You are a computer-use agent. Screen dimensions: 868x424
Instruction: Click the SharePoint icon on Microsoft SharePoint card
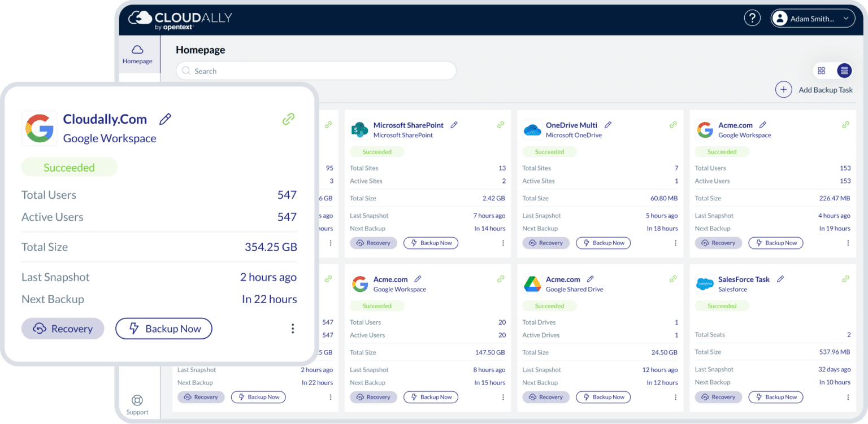coord(360,130)
